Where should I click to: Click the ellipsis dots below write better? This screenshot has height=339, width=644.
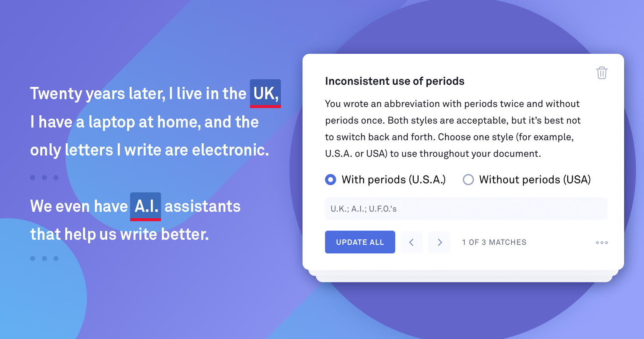click(44, 258)
